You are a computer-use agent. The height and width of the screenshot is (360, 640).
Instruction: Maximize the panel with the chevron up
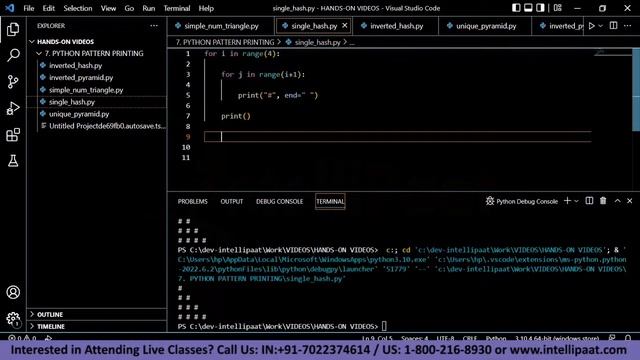(617, 201)
